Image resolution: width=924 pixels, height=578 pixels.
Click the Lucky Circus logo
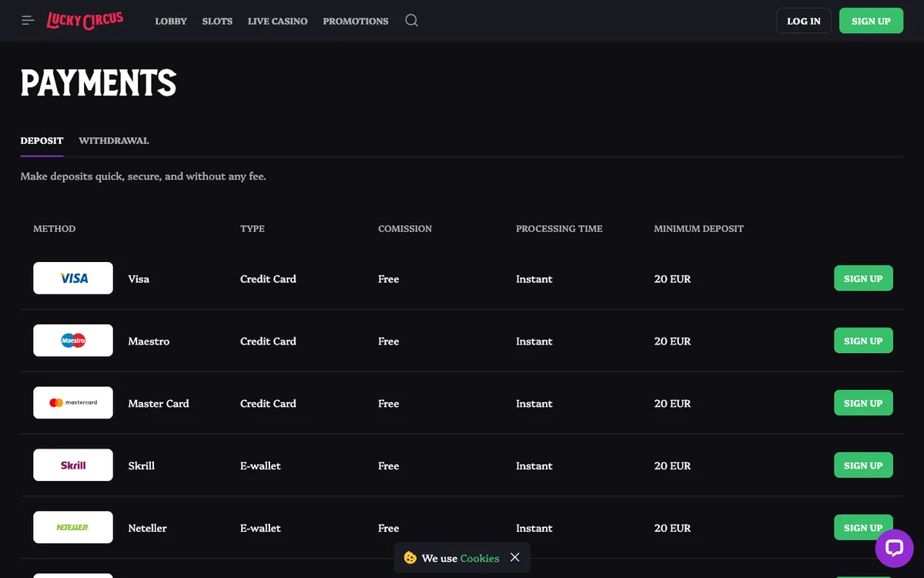coord(85,21)
